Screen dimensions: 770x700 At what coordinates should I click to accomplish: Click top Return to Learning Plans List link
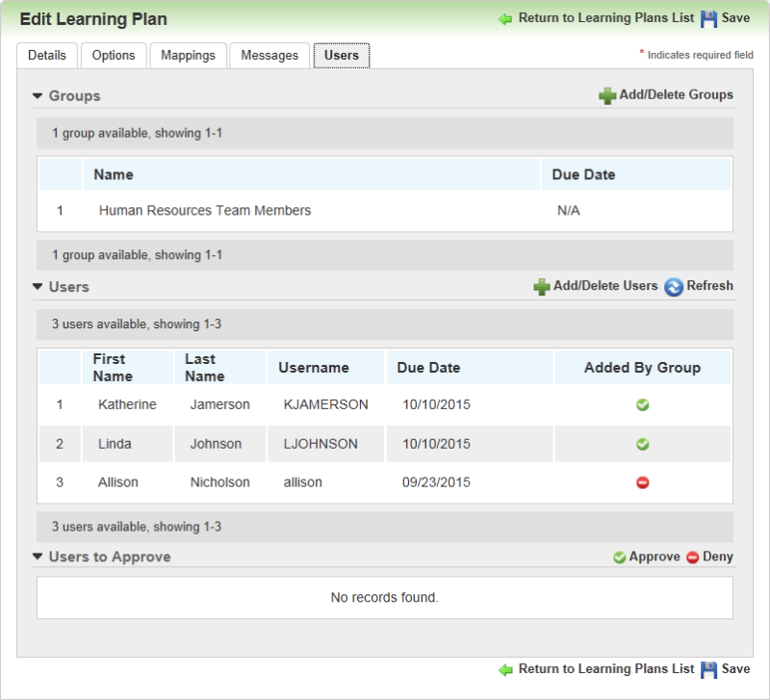pyautogui.click(x=606, y=17)
